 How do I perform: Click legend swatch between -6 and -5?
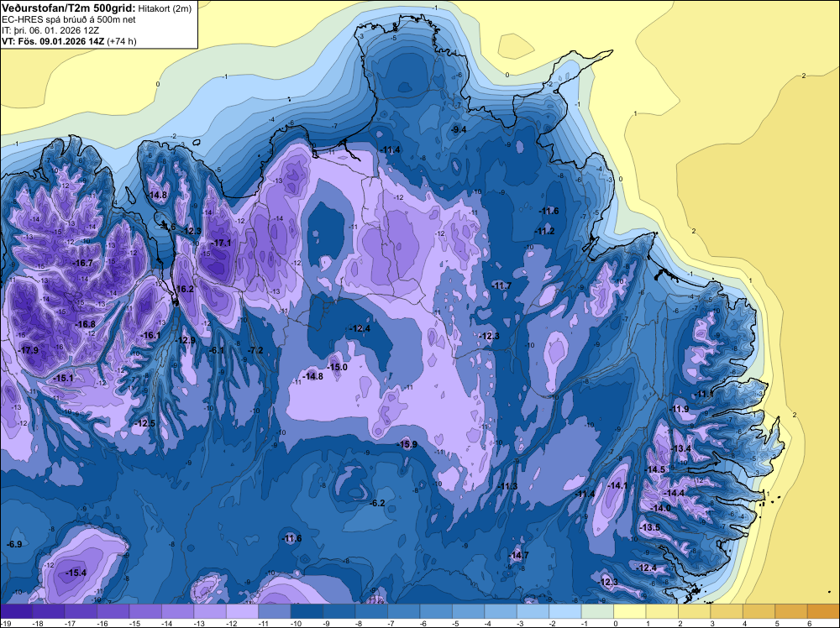click(x=436, y=611)
